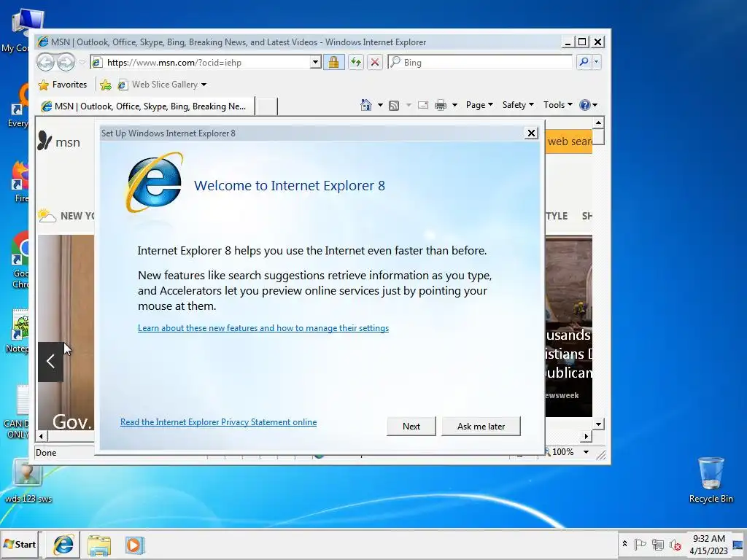Click the vertical scrollbar down arrow

pyautogui.click(x=598, y=424)
